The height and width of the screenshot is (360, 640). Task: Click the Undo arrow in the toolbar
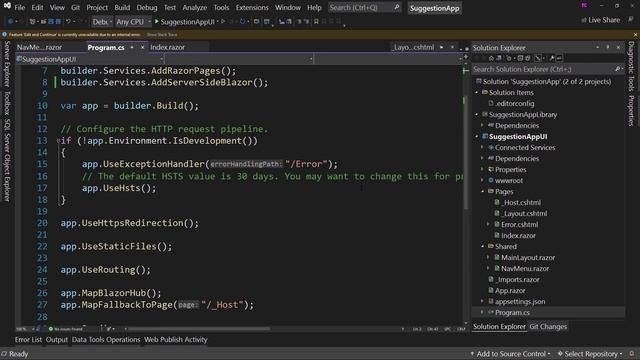[x=68, y=21]
